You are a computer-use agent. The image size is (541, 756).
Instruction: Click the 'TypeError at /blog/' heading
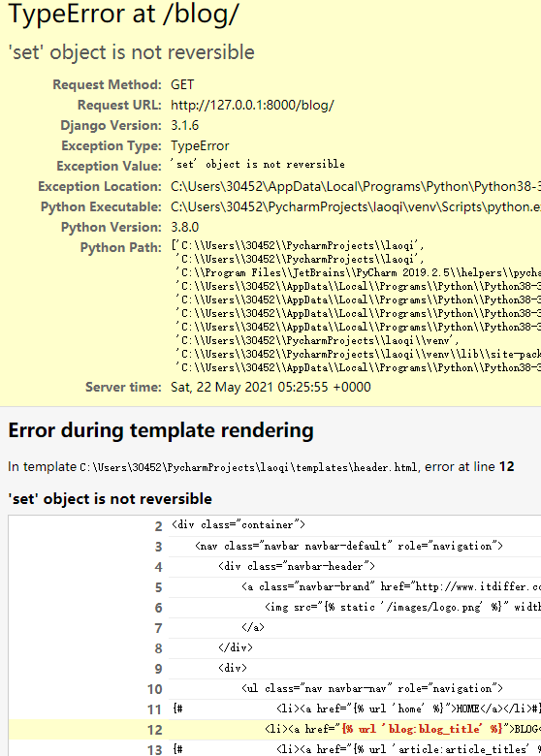coord(123,14)
